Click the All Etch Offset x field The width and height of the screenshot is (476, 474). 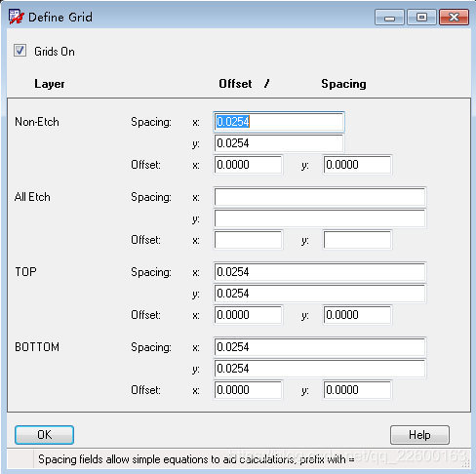[x=248, y=240]
